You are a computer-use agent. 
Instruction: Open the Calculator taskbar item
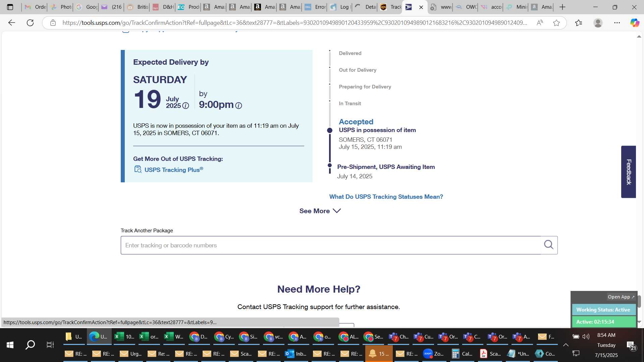point(462,354)
